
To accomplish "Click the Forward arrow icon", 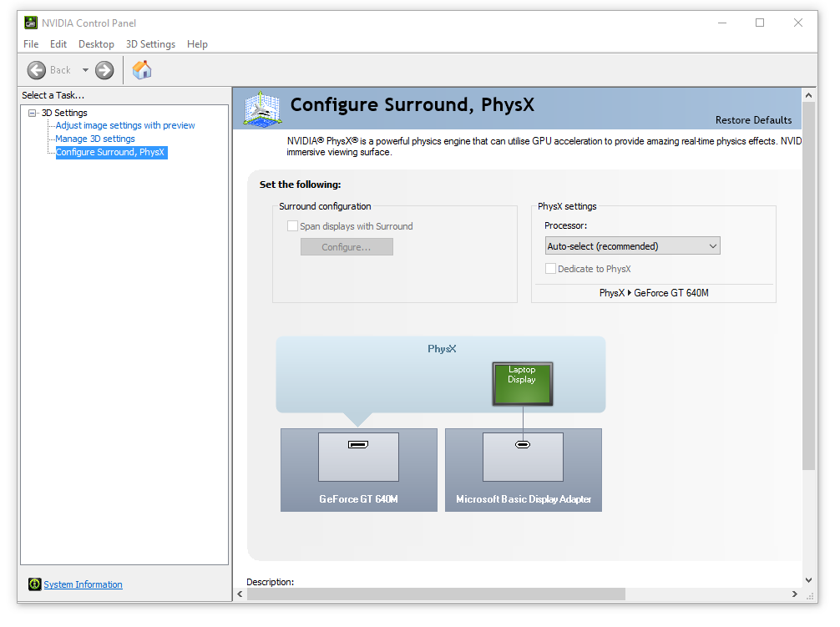I will tap(104, 70).
